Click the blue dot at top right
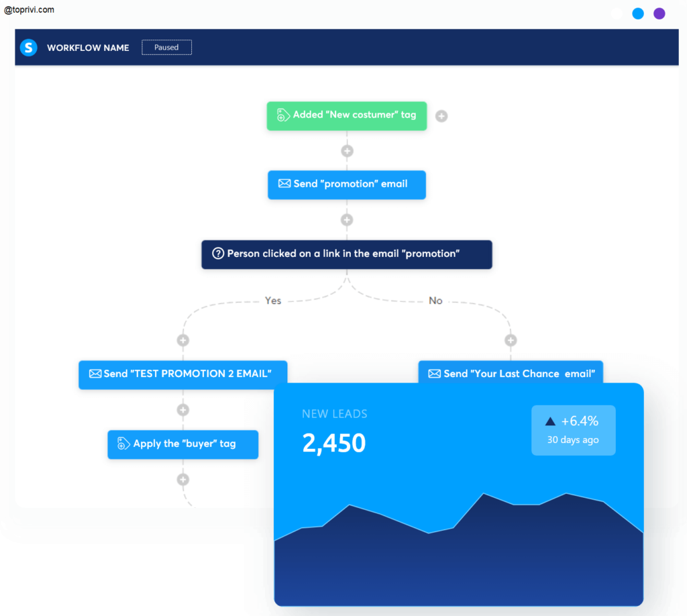The width and height of the screenshot is (687, 616). [x=638, y=13]
